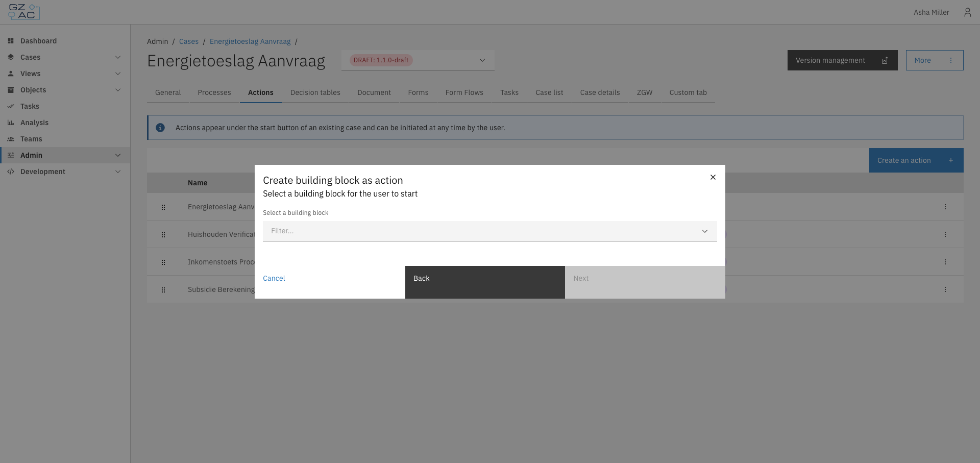This screenshot has width=980, height=463.
Task: Open the Decision tables tab
Action: (315, 92)
